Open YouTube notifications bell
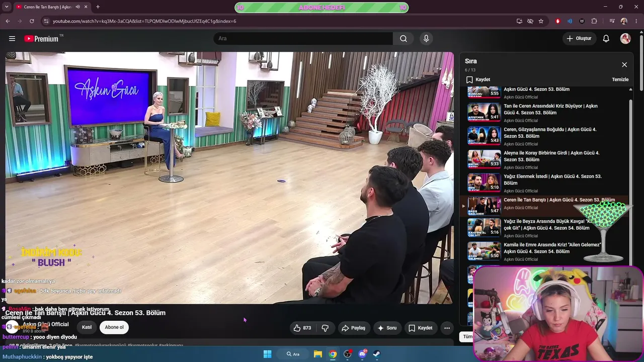644x362 pixels. tap(606, 39)
